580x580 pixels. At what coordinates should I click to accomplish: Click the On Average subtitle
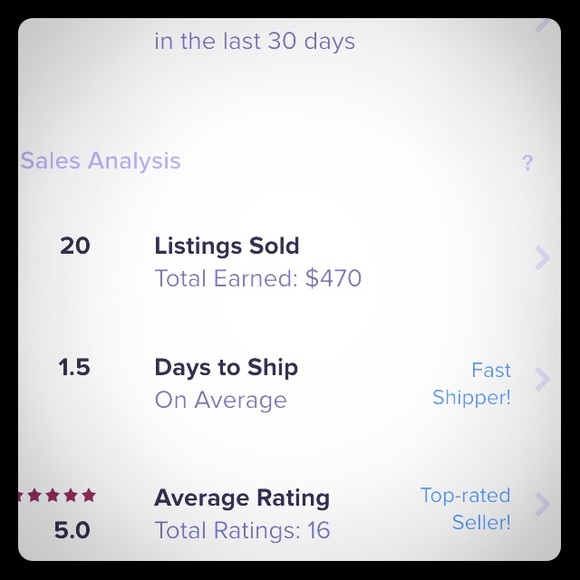221,400
